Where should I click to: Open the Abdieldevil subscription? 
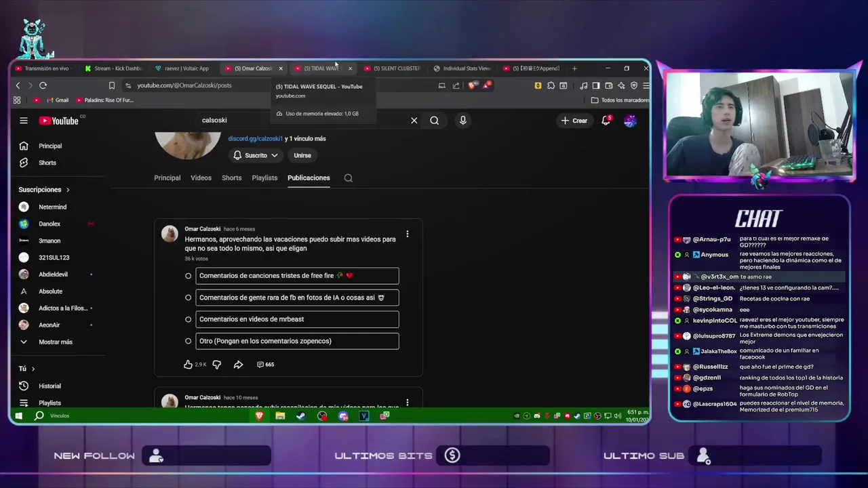click(x=53, y=274)
